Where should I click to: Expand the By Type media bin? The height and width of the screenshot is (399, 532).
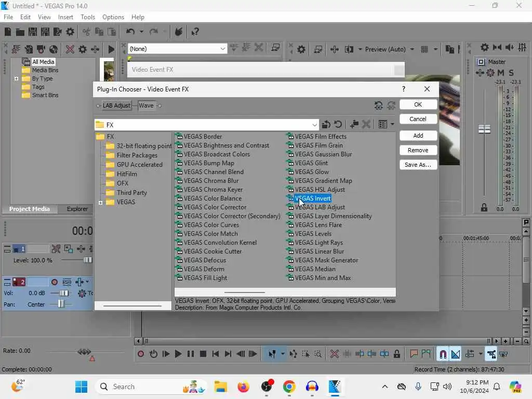coord(16,79)
